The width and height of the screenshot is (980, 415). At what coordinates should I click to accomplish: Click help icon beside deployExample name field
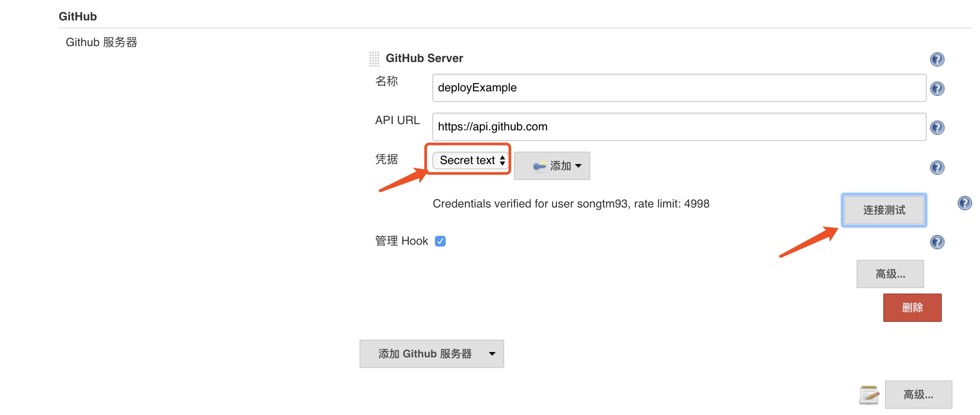tap(937, 89)
